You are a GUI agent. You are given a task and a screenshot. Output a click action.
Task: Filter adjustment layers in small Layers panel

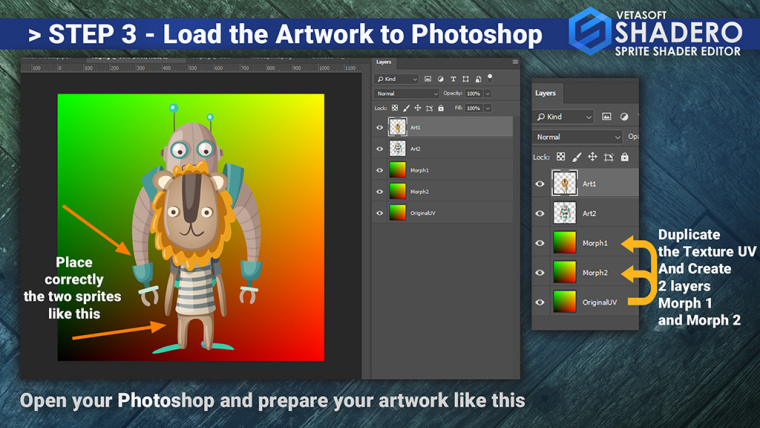441,79
